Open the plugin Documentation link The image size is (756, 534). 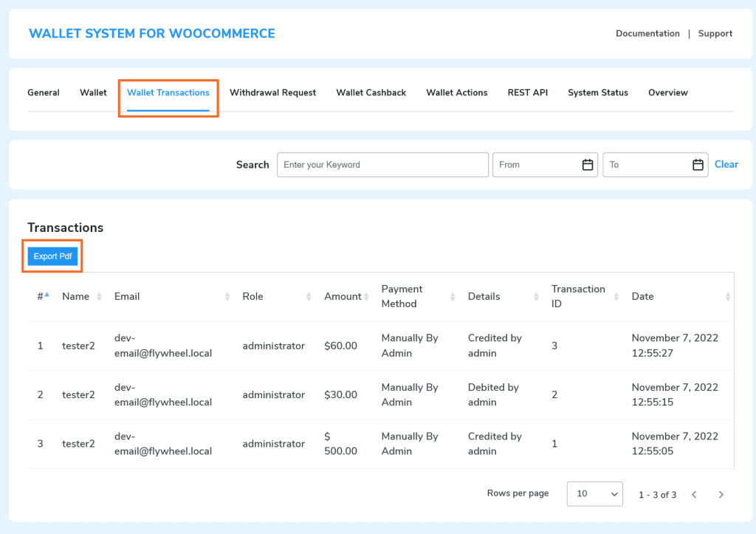point(647,33)
